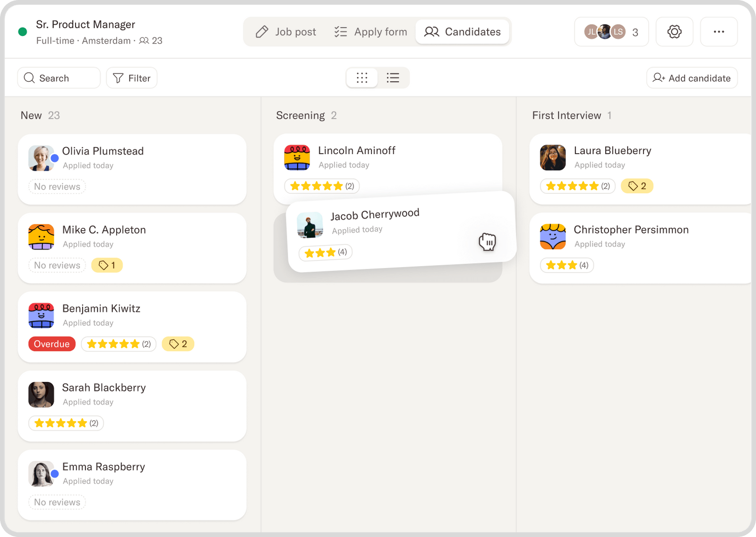Open the settings gear icon

tap(674, 31)
